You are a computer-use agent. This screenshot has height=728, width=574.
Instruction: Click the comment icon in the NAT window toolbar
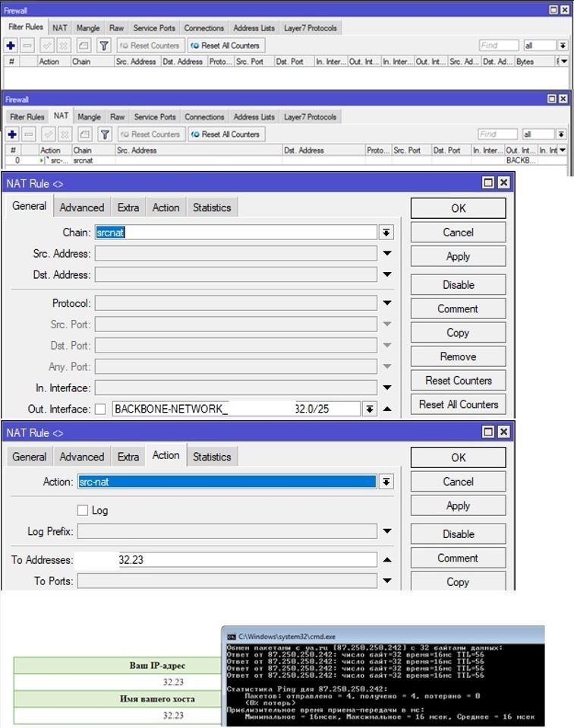click(84, 135)
